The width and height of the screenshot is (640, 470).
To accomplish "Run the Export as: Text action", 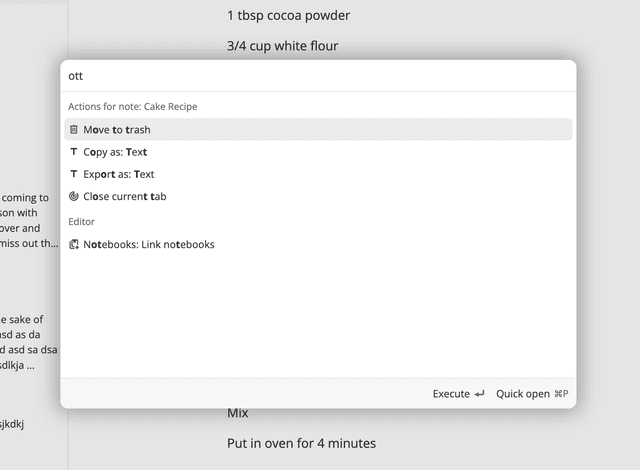I will click(x=119, y=174).
